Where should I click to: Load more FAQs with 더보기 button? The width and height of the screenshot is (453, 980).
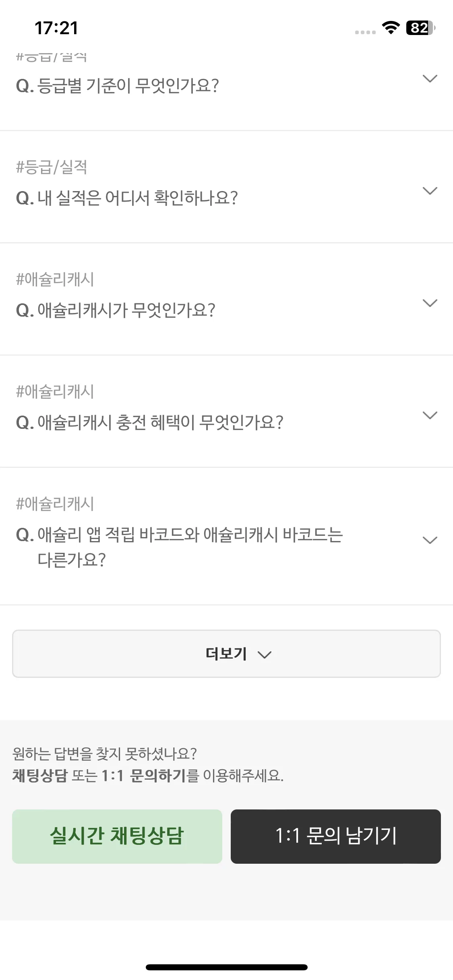click(x=226, y=654)
